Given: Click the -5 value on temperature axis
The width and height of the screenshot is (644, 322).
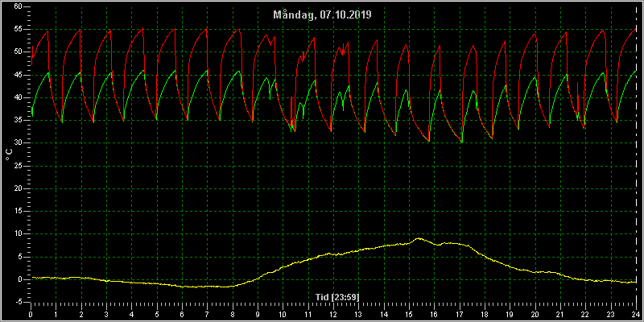Looking at the screenshot, I should [x=17, y=302].
